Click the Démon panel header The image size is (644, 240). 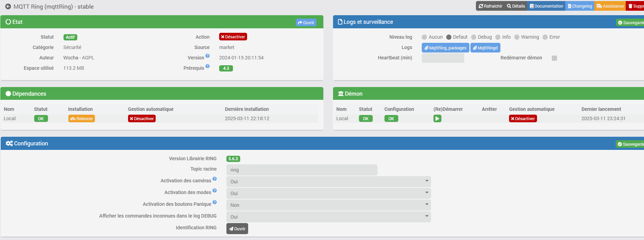click(488, 94)
